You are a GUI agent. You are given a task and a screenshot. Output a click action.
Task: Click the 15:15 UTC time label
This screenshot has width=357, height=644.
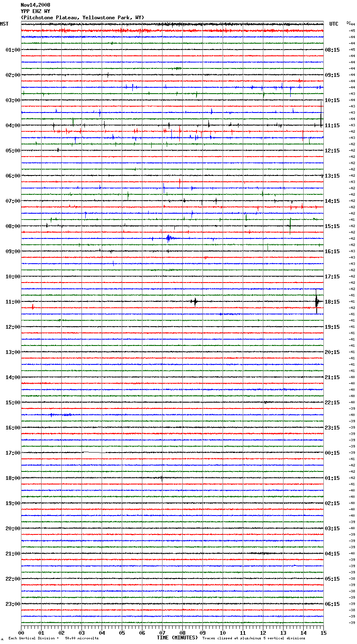pos(332,226)
